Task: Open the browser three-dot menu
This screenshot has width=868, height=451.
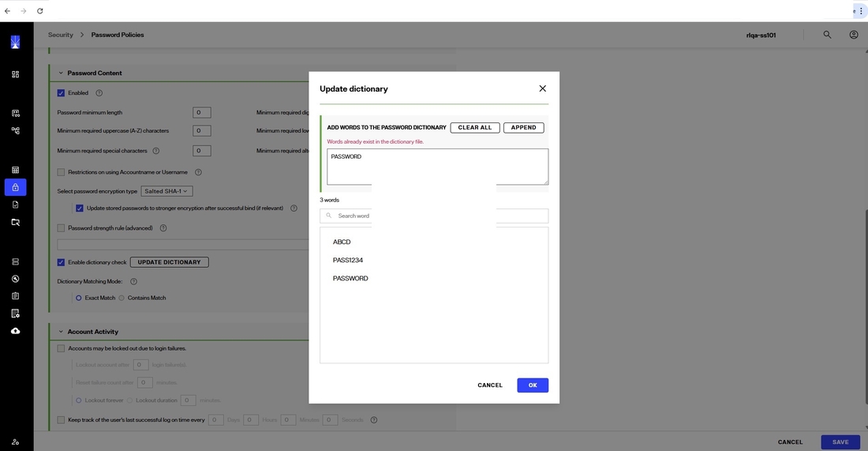Action: [x=861, y=10]
